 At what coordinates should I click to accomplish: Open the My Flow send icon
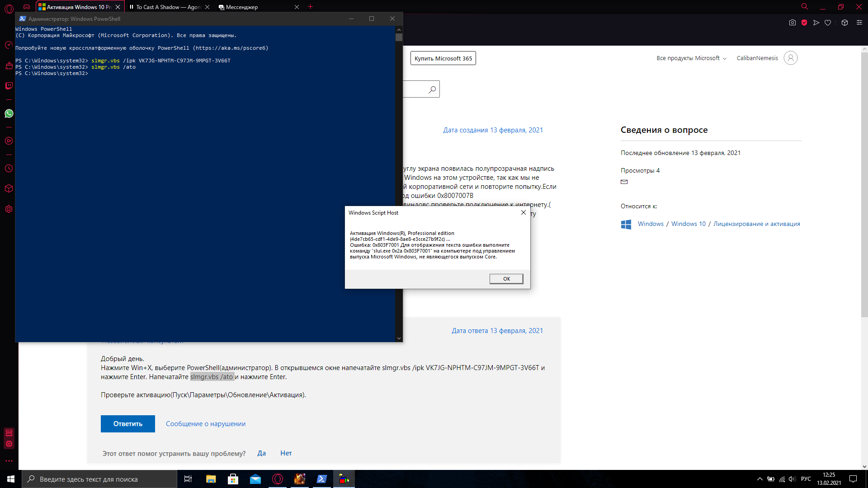tap(816, 23)
